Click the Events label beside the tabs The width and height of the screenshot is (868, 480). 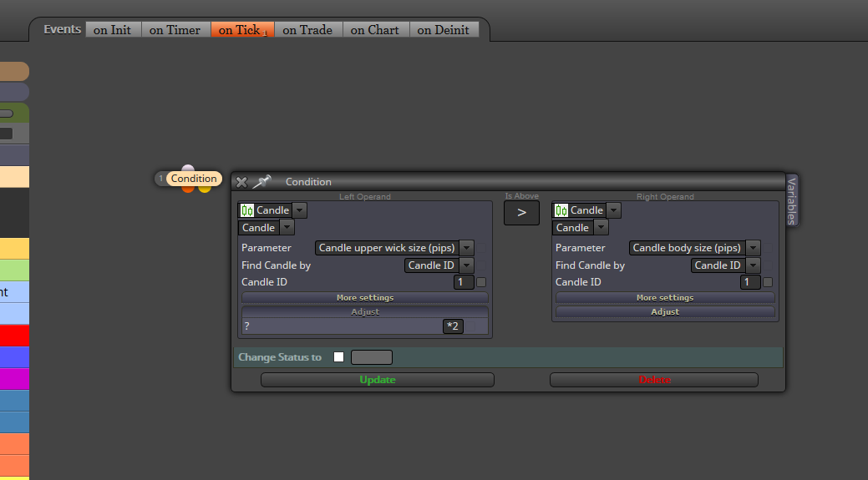tap(62, 29)
